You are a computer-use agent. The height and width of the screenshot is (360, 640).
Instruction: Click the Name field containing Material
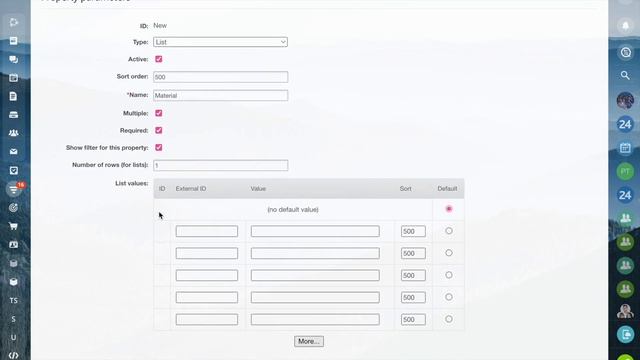pyautogui.click(x=221, y=96)
